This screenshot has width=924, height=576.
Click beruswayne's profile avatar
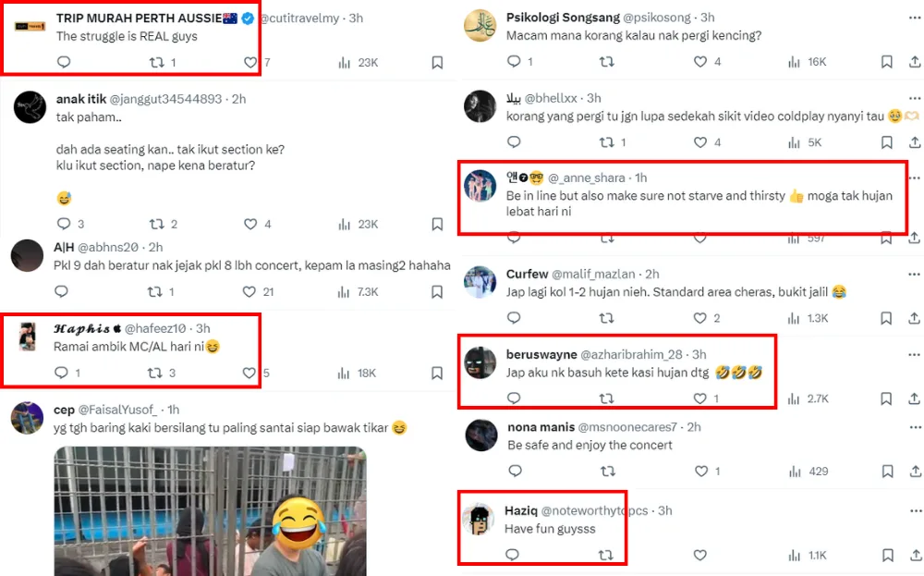(480, 362)
